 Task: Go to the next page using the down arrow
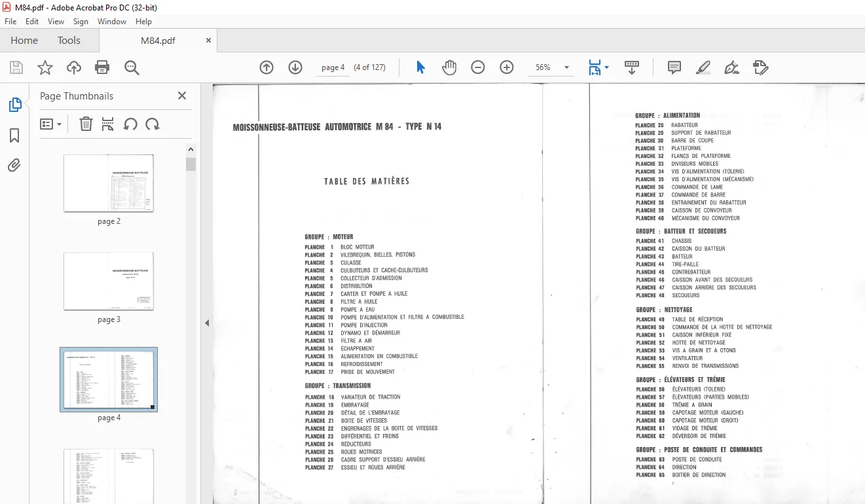(x=295, y=67)
